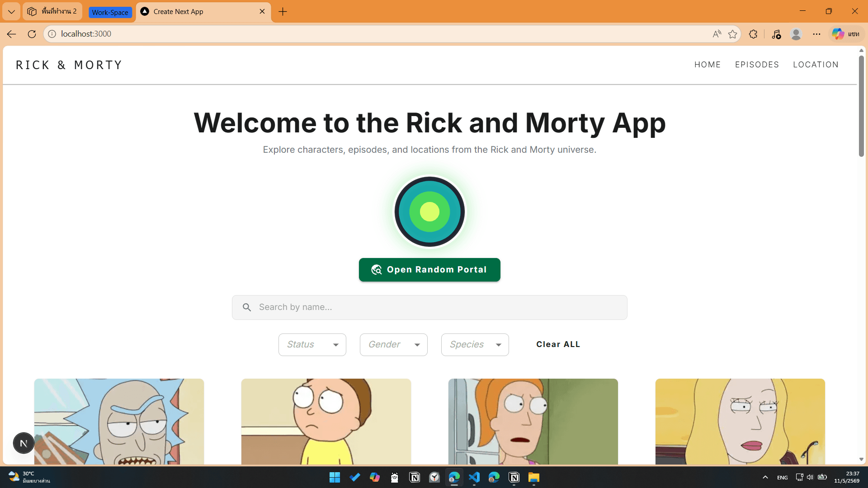View site information icon in address bar
The width and height of the screenshot is (868, 488).
(x=52, y=34)
